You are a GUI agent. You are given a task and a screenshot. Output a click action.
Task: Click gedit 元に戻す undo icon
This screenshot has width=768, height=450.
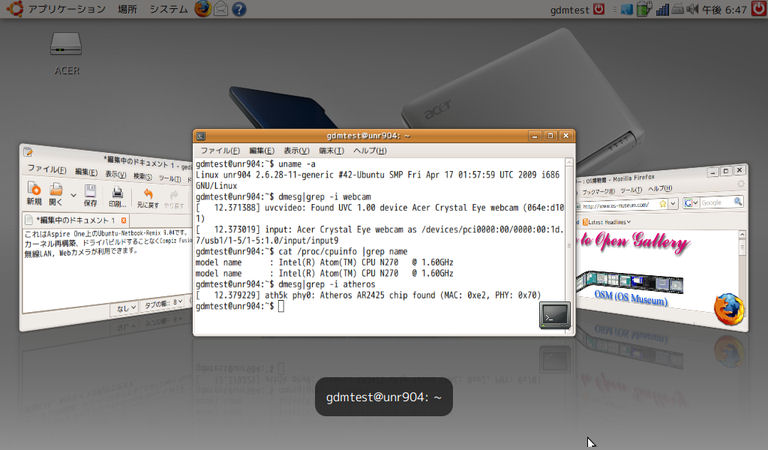tap(148, 198)
